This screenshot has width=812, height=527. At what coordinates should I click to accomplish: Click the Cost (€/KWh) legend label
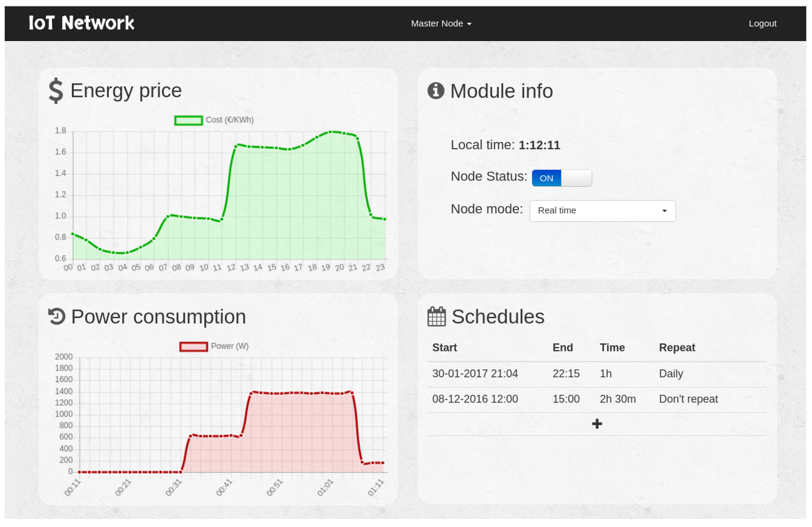tap(230, 120)
